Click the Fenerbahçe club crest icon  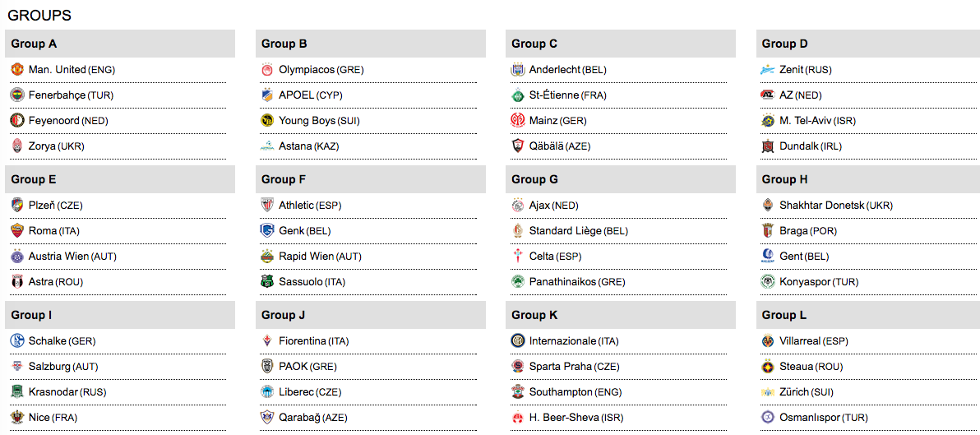[18, 95]
